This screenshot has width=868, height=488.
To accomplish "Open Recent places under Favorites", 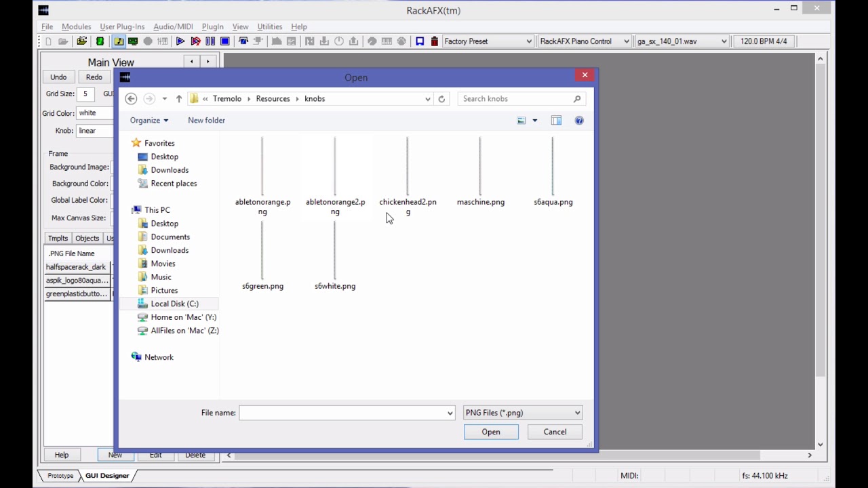I will (174, 184).
